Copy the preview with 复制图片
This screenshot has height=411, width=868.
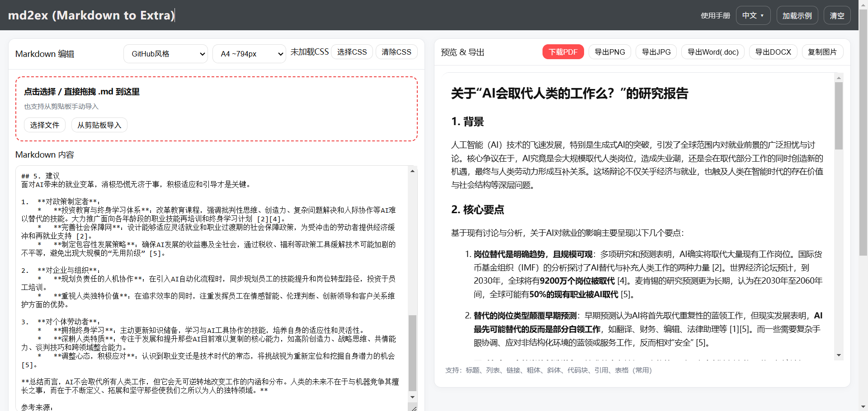(822, 52)
